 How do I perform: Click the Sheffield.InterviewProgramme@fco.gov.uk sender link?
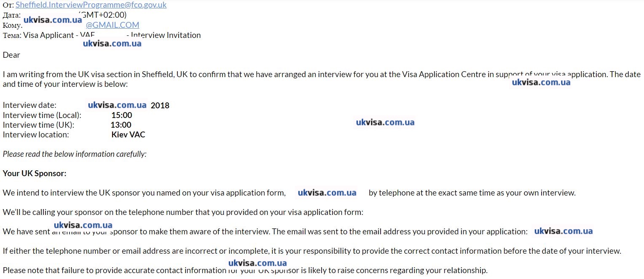click(91, 5)
